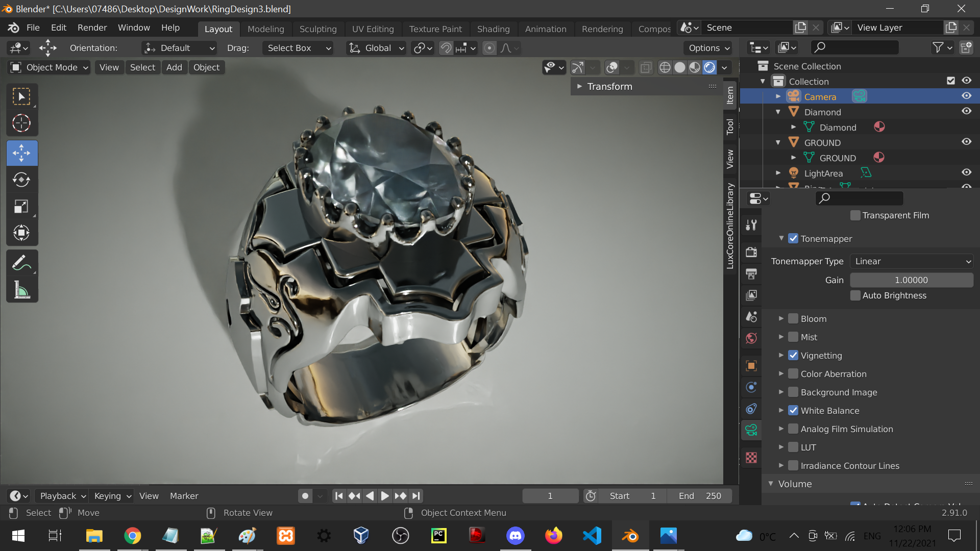
Task: Switch viewport to wireframe shading
Action: click(x=665, y=67)
